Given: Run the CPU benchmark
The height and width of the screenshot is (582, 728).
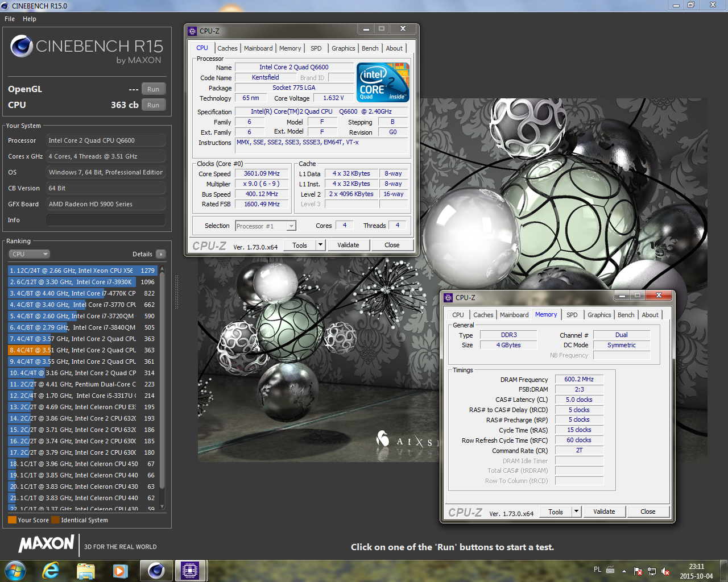Looking at the screenshot, I should click(154, 105).
